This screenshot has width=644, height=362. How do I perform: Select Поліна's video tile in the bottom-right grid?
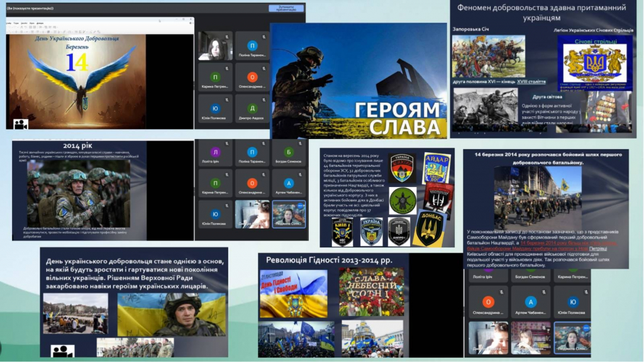(531, 337)
